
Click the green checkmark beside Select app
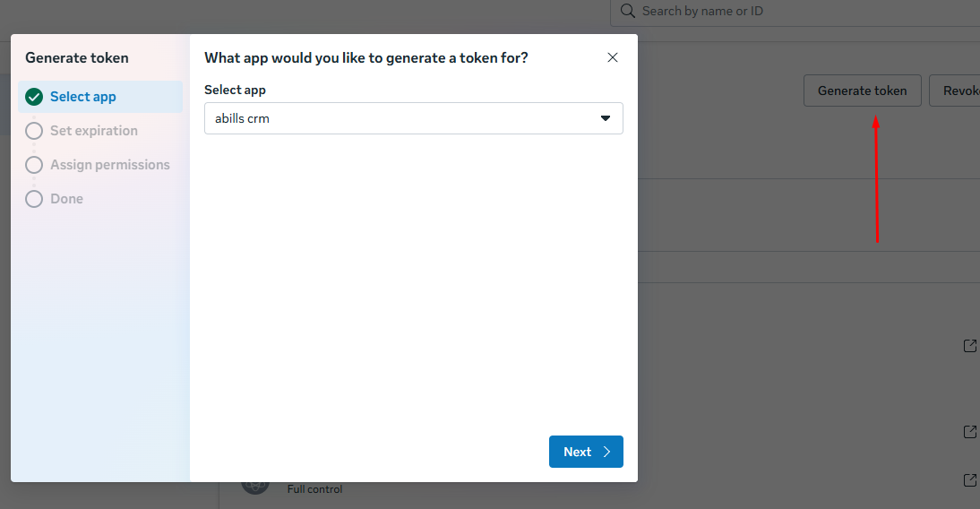coord(34,97)
